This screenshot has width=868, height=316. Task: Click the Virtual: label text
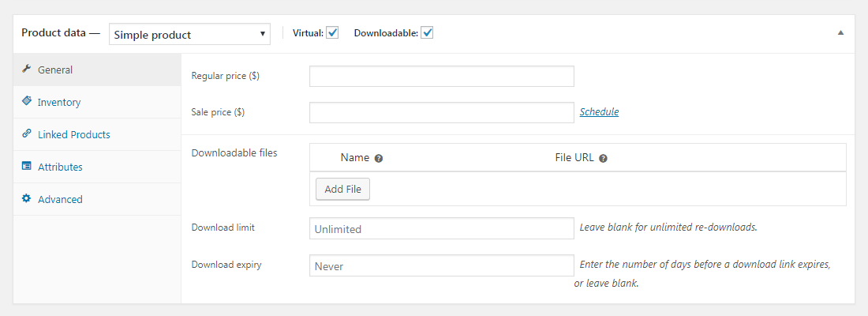coord(308,32)
